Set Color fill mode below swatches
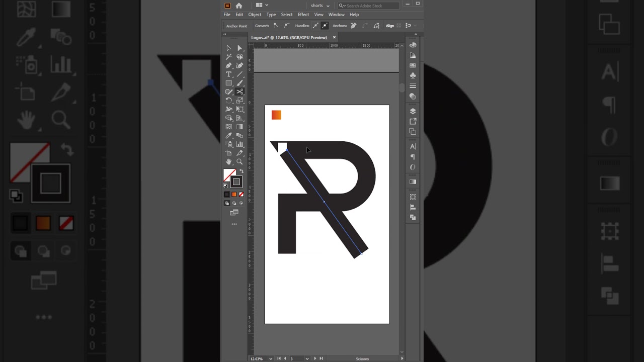644x362 pixels. [226, 194]
